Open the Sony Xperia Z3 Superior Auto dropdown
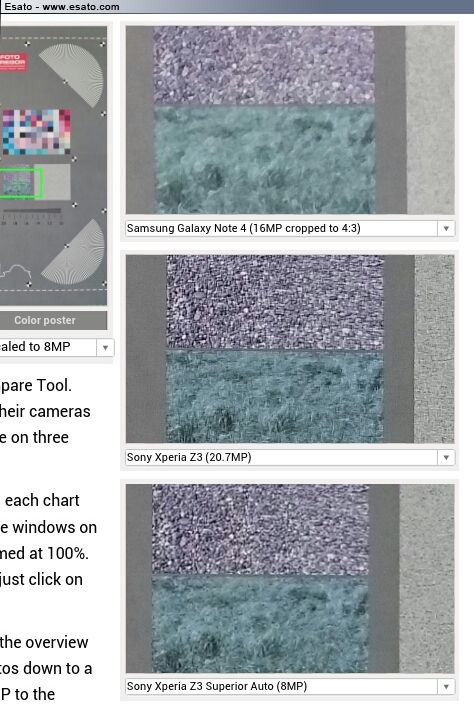Screen dimensions: 474x709 click(x=289, y=686)
